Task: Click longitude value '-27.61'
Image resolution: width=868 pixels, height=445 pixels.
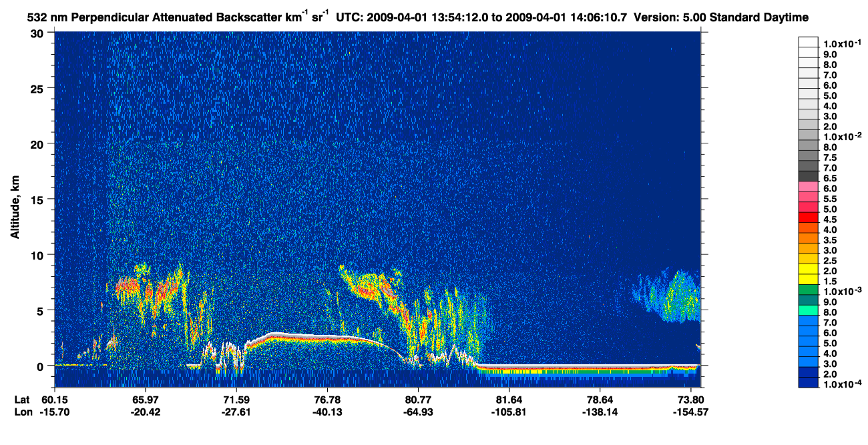Action: 236,411
